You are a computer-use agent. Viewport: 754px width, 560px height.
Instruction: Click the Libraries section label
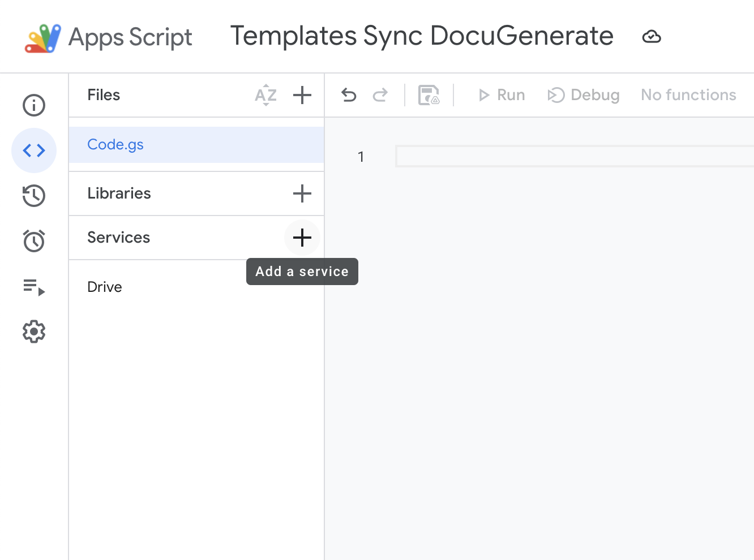[x=119, y=193]
